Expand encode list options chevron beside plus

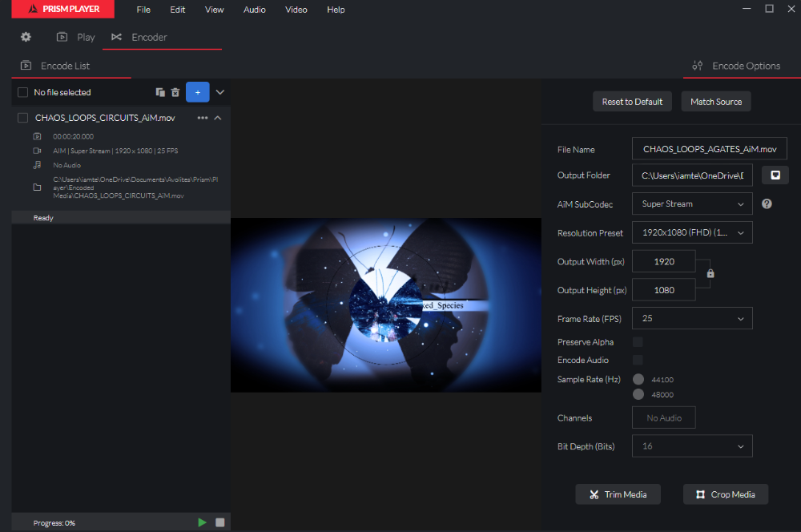pyautogui.click(x=220, y=92)
